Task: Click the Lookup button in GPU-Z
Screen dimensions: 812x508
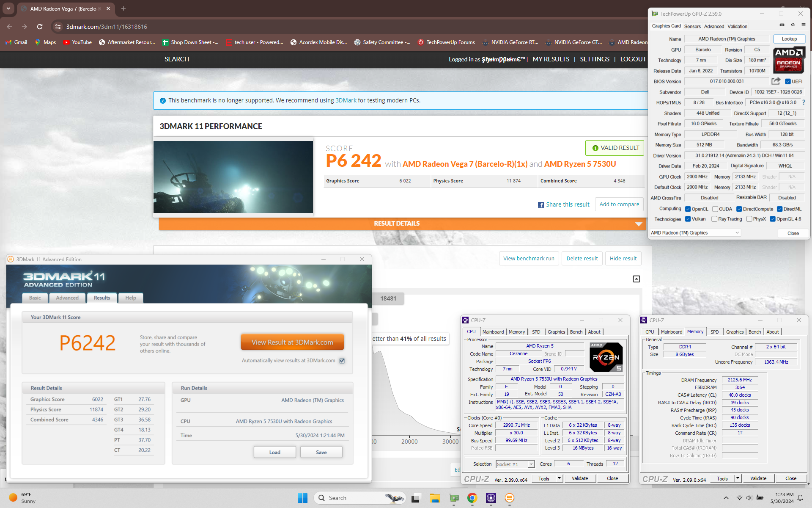Action: [789, 39]
